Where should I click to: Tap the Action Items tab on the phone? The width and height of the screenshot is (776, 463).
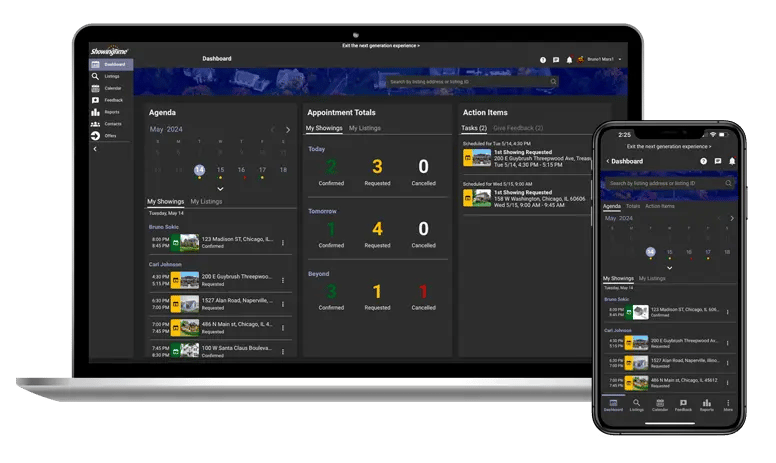[x=660, y=206]
